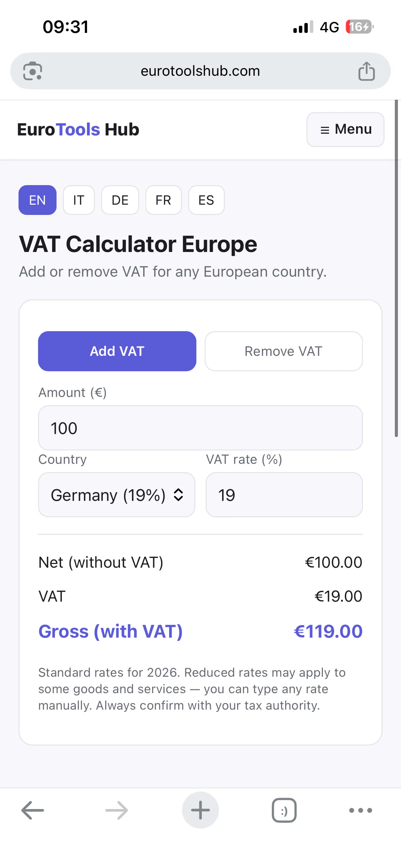Open a new tab with plus icon

[x=200, y=810]
